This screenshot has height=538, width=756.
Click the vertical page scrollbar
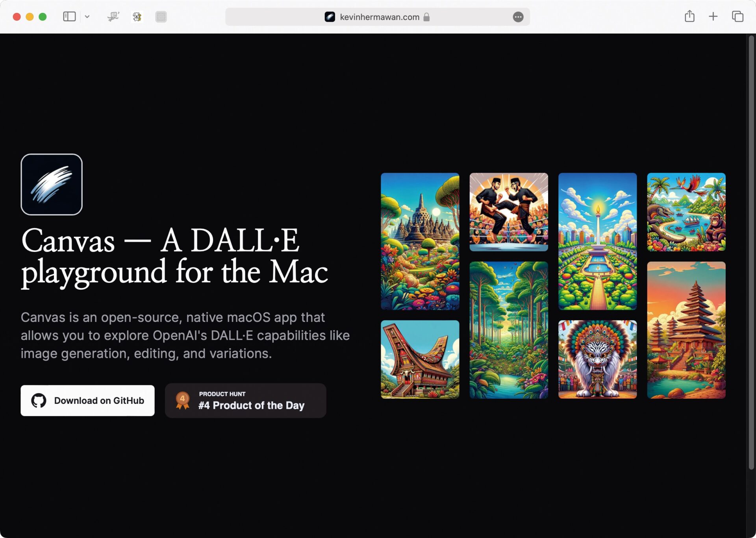751,252
